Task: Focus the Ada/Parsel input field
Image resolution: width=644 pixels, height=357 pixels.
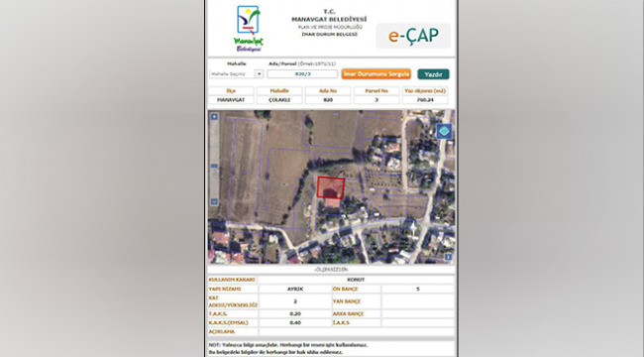Action: click(x=302, y=74)
